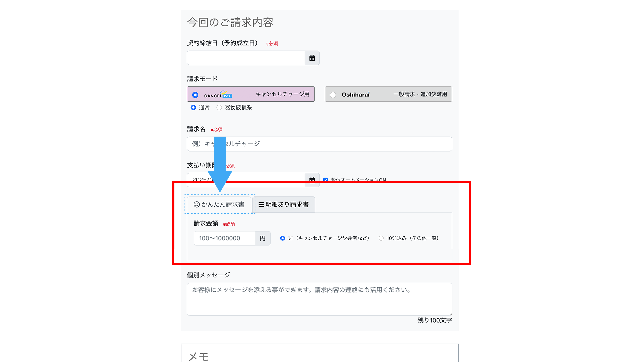Select the 非 (キャンセルチャージや弁済など) tax option
The width and height of the screenshot is (644, 362).
point(283,238)
